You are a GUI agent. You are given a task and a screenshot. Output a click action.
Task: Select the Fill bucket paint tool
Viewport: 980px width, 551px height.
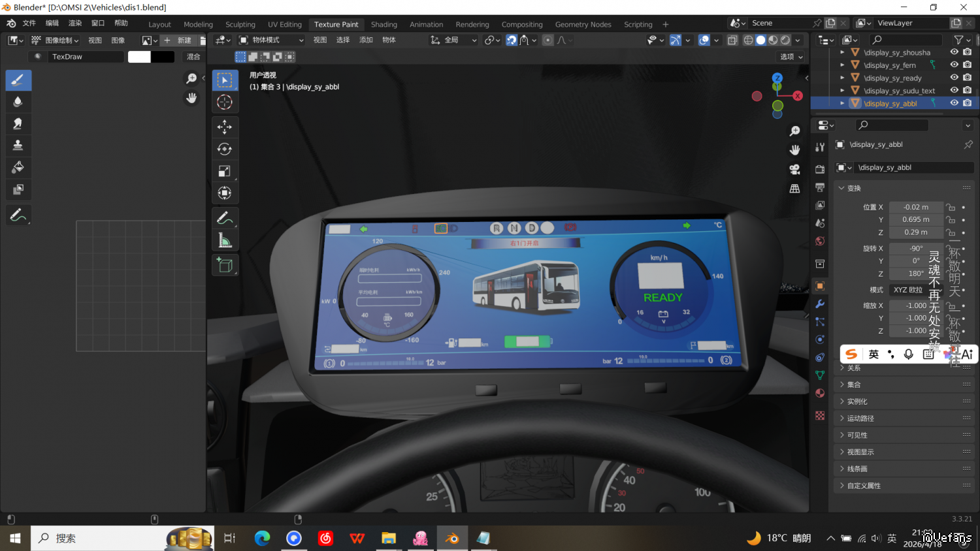click(18, 167)
